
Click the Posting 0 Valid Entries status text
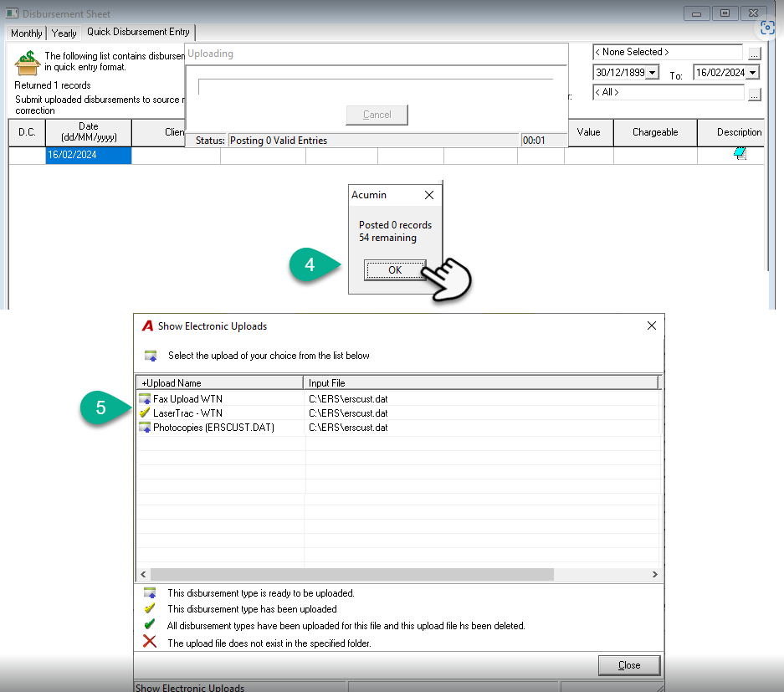click(279, 141)
